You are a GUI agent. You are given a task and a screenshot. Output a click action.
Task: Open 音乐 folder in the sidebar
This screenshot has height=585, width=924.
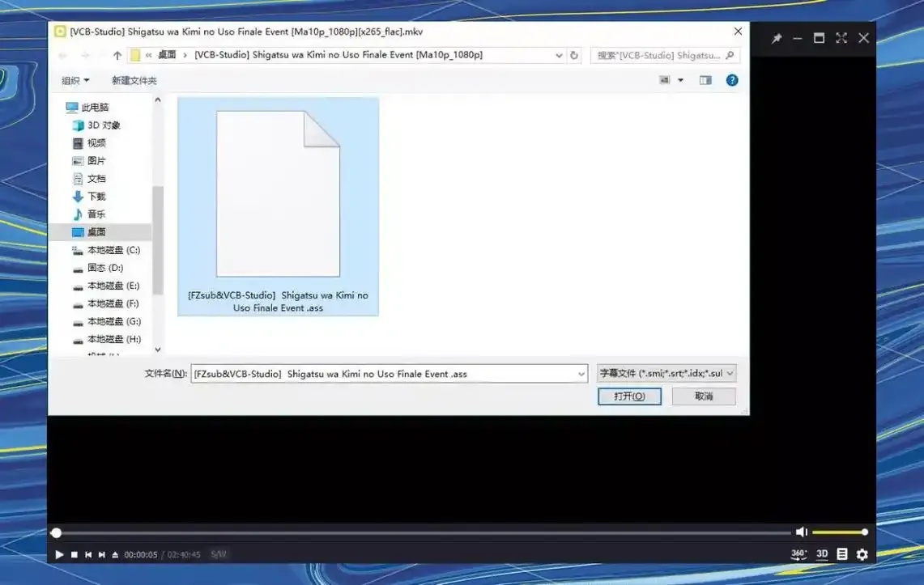[x=89, y=214]
